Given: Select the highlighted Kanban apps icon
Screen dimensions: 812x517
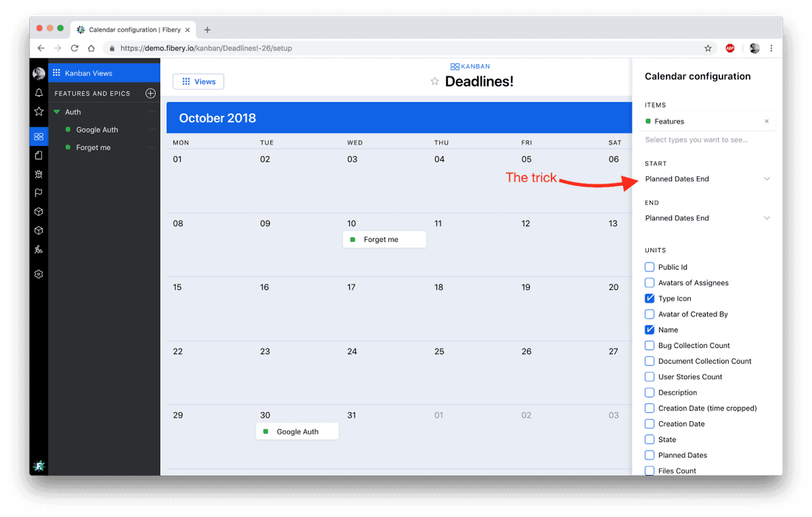Looking at the screenshot, I should pyautogui.click(x=38, y=136).
